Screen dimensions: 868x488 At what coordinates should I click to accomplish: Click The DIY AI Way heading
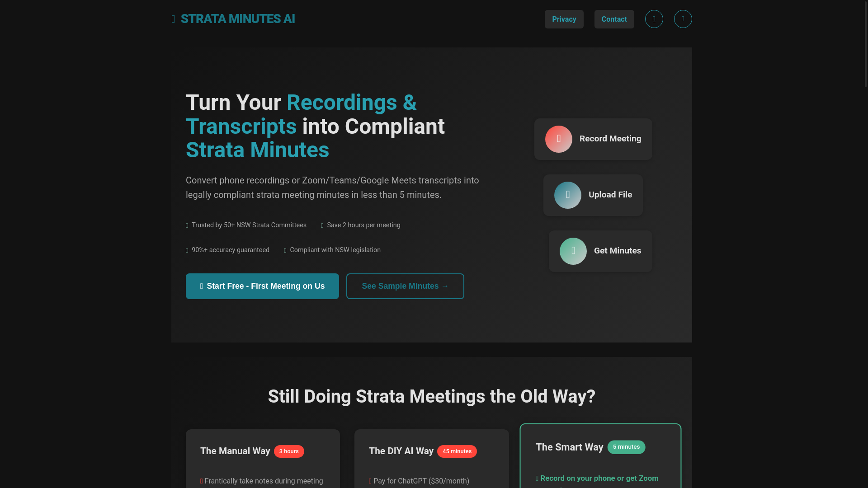click(401, 451)
